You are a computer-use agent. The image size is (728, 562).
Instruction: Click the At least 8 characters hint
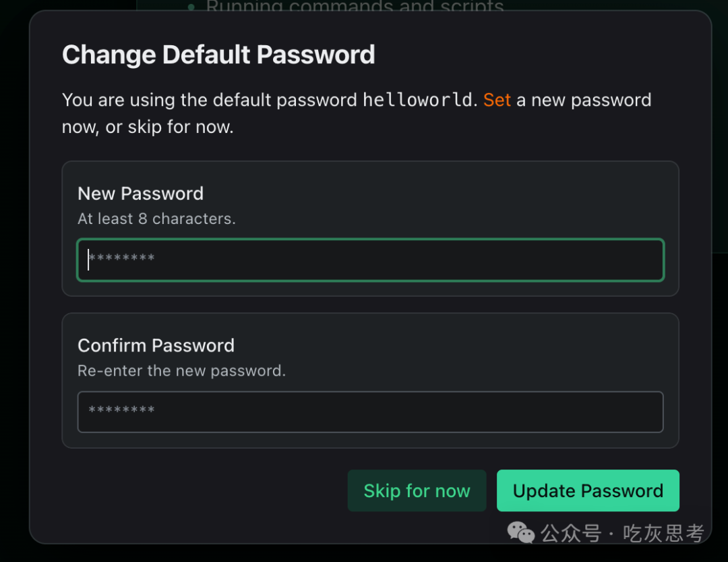click(156, 219)
